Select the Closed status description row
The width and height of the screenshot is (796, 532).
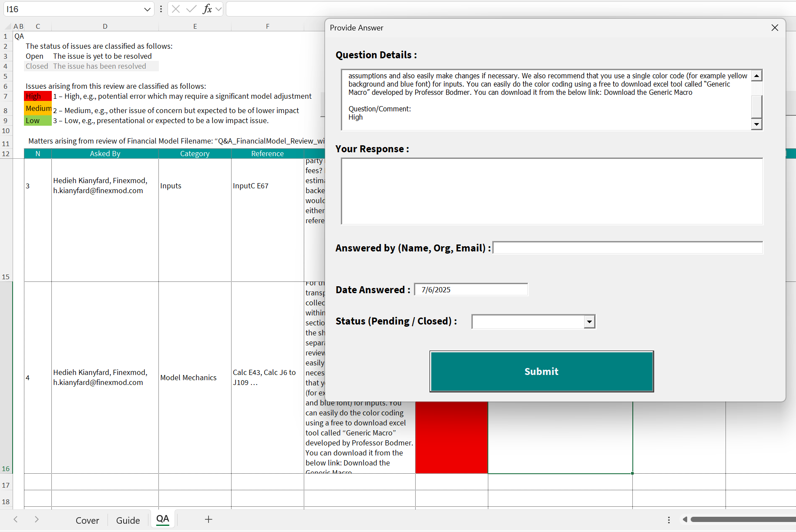click(91, 66)
